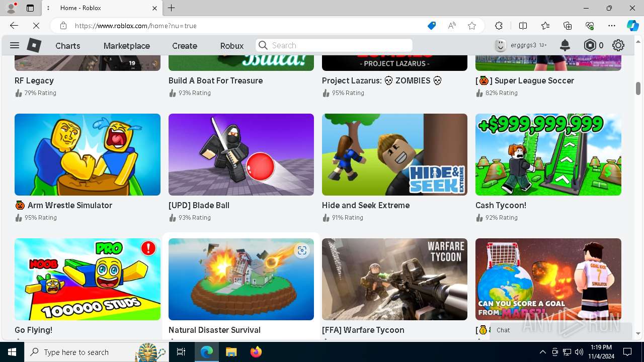The image size is (644, 362).
Task: Click the browser address bar URL
Action: [136, 26]
